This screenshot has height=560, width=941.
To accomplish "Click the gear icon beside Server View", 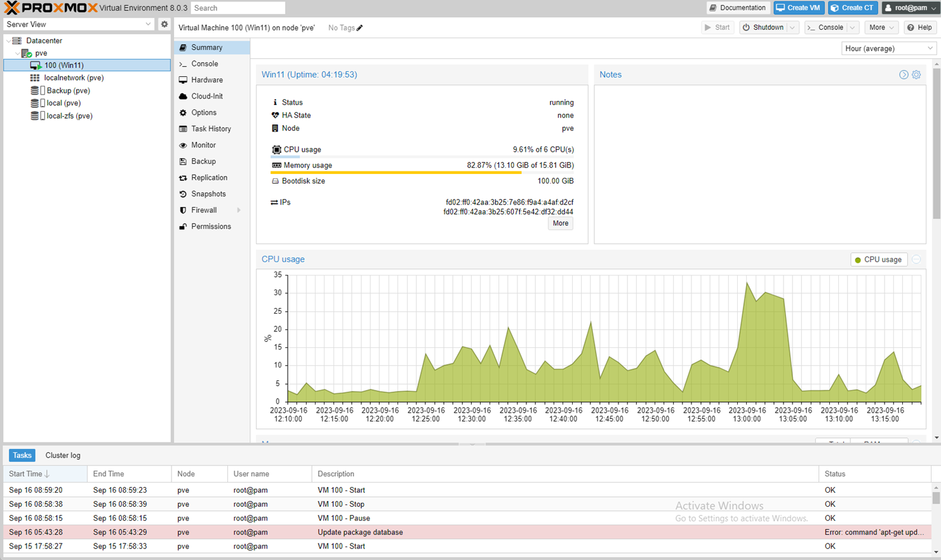I will pos(164,24).
